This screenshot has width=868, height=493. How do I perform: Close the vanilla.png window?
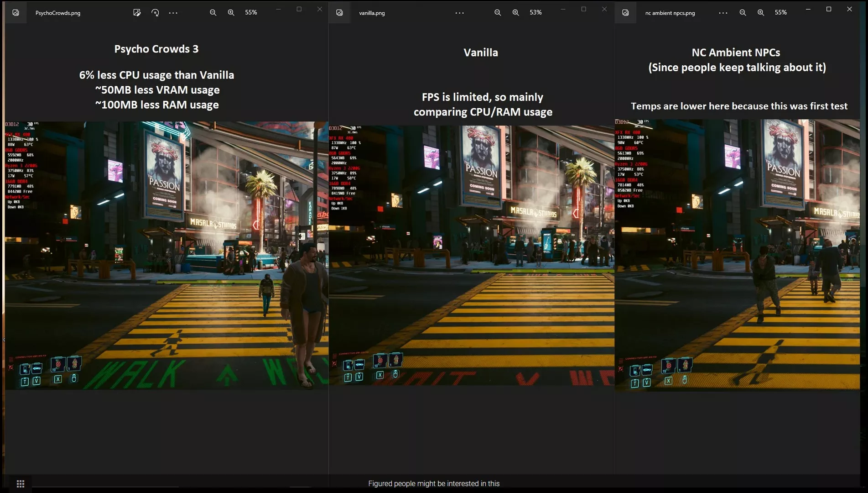[604, 9]
